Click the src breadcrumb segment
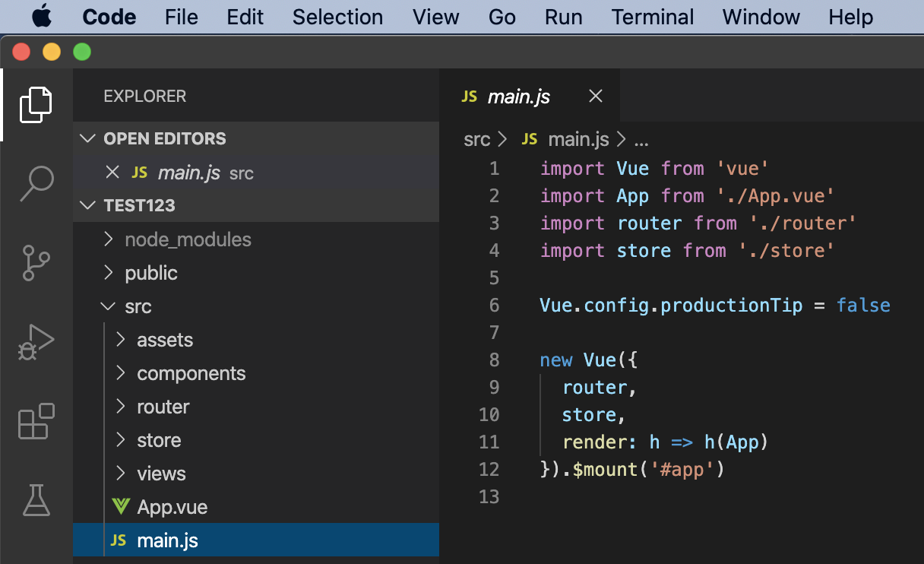The height and width of the screenshot is (564, 924). [476, 140]
